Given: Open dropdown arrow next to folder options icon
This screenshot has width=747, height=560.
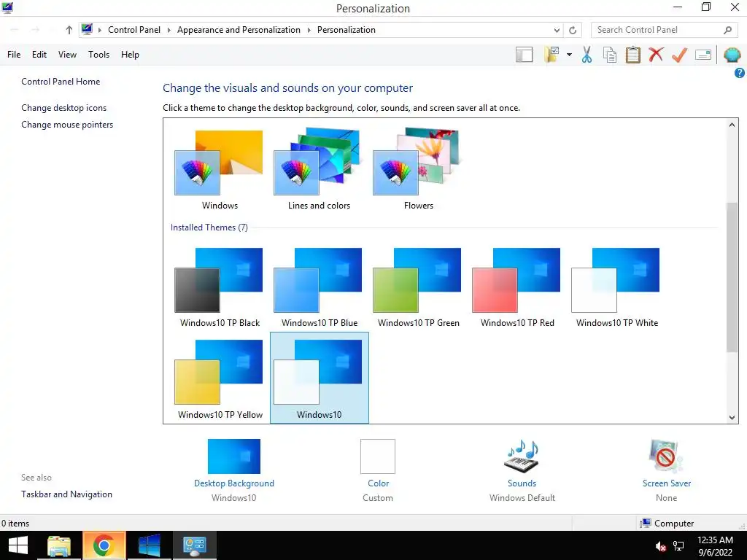Looking at the screenshot, I should 569,55.
